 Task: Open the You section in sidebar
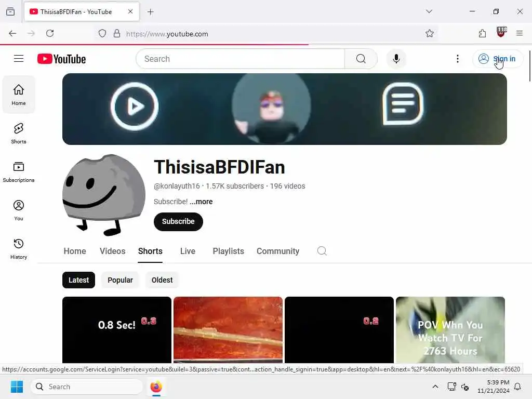19,210
